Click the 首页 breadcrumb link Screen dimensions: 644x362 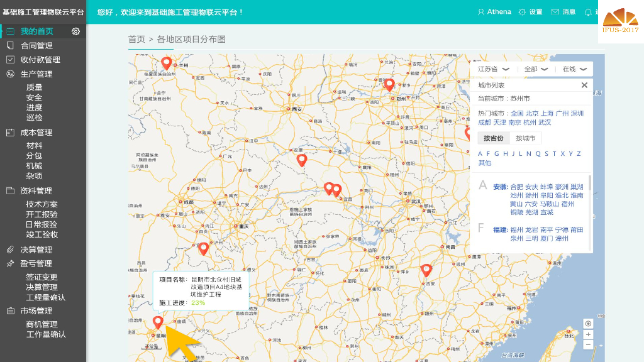coord(136,40)
